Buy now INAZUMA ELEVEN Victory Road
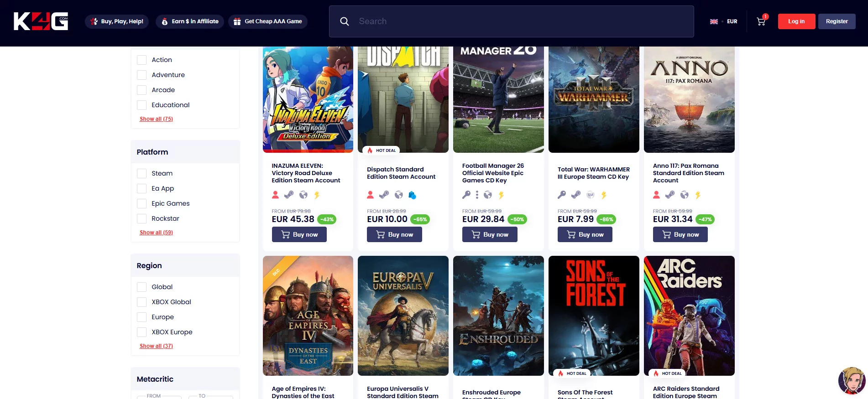The height and width of the screenshot is (399, 868). click(299, 234)
